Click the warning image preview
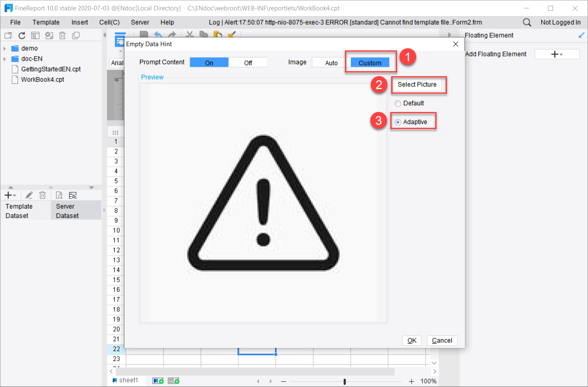Image resolution: width=588 pixels, height=387 pixels. click(263, 203)
